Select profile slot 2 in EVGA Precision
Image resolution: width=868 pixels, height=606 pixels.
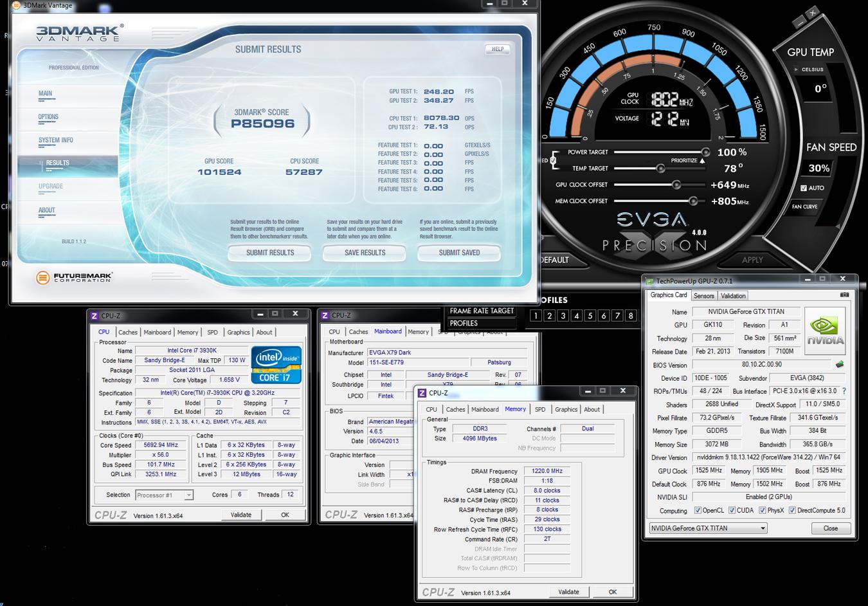pos(549,315)
